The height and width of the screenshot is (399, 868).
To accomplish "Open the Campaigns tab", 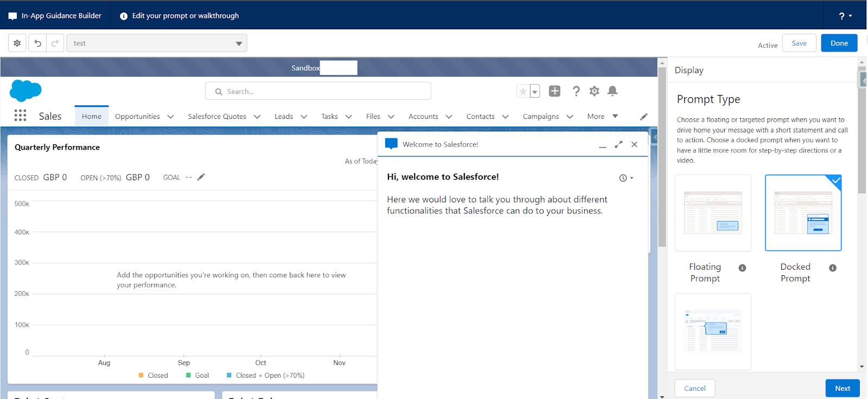I will (541, 116).
